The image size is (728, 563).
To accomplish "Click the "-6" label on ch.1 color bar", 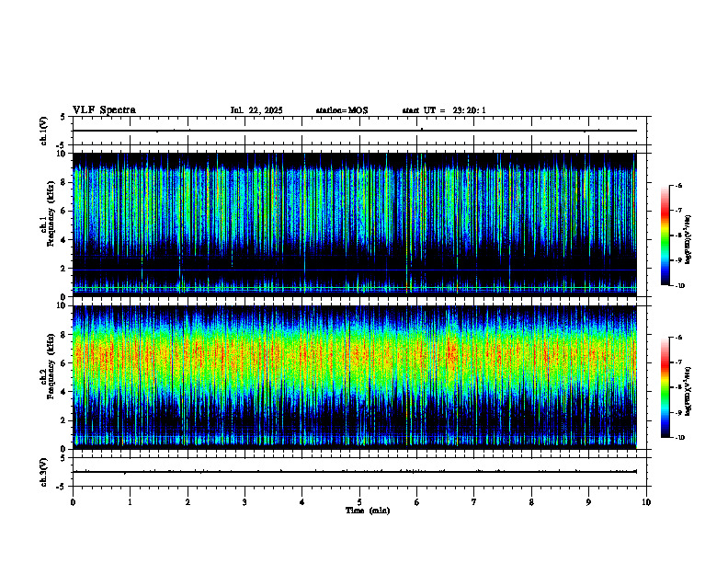I will pos(677,185).
